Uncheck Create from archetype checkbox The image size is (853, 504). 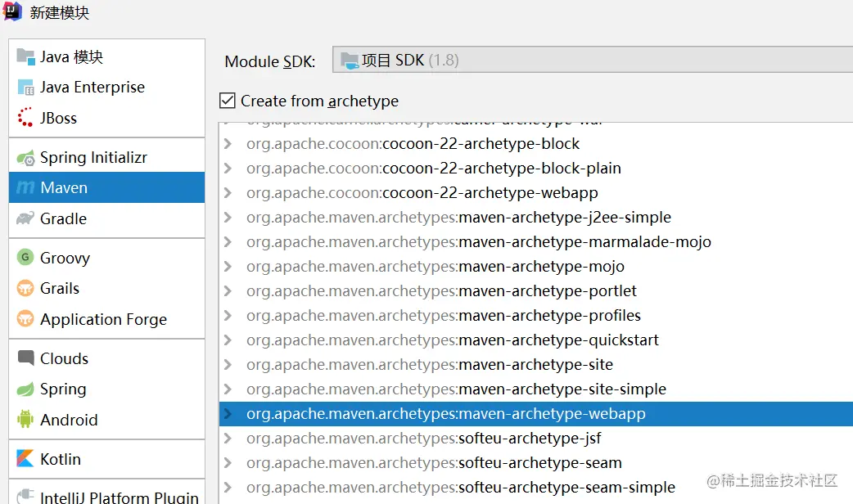tap(228, 101)
